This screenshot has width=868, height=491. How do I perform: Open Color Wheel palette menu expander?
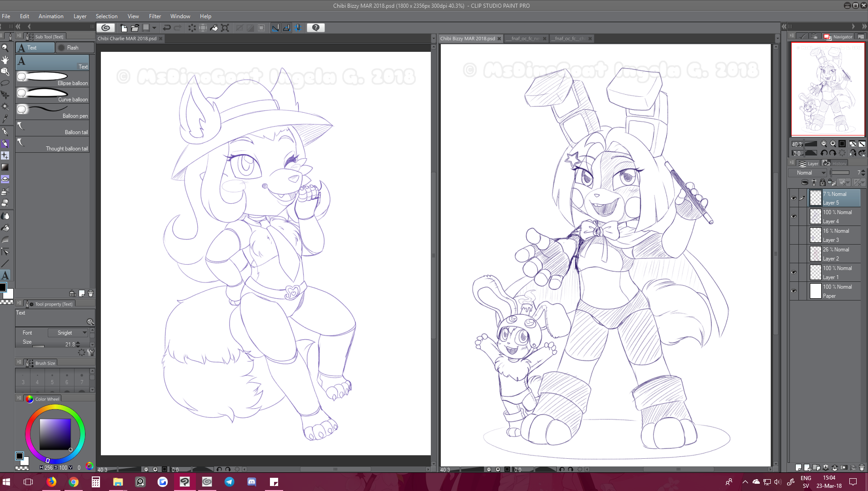[x=19, y=398]
